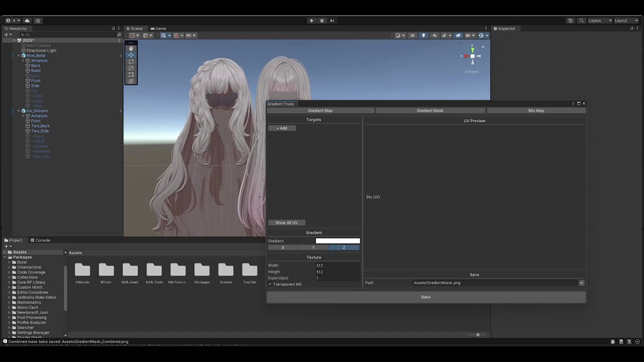Lock the Hierarchy panel

pyautogui.click(x=113, y=28)
